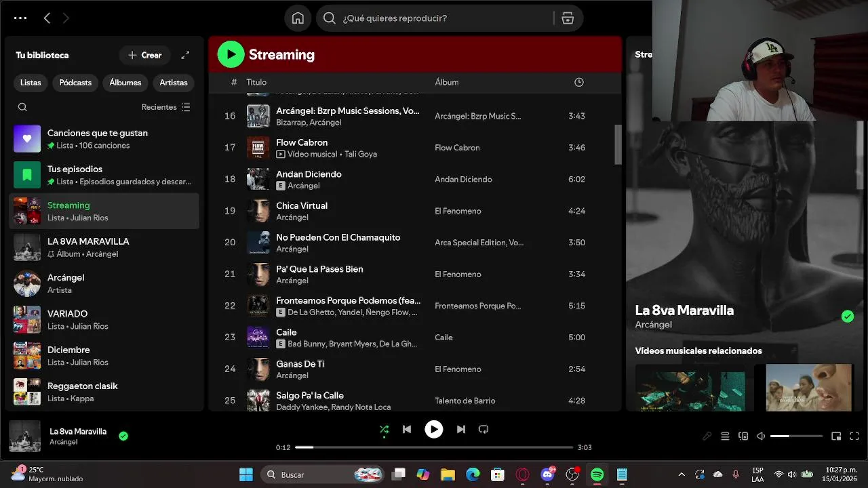This screenshot has width=868, height=488.
Task: Toggle shuffle mode
Action: (x=384, y=429)
